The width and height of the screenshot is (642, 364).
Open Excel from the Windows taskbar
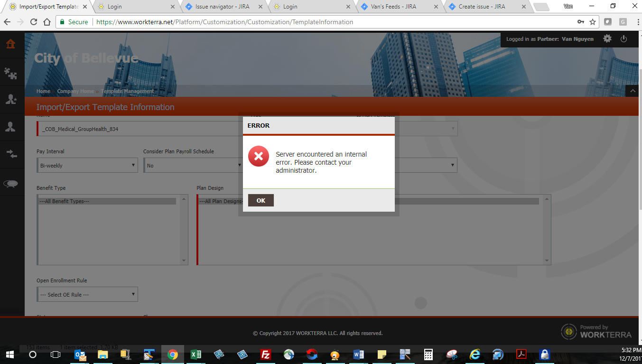click(x=195, y=355)
